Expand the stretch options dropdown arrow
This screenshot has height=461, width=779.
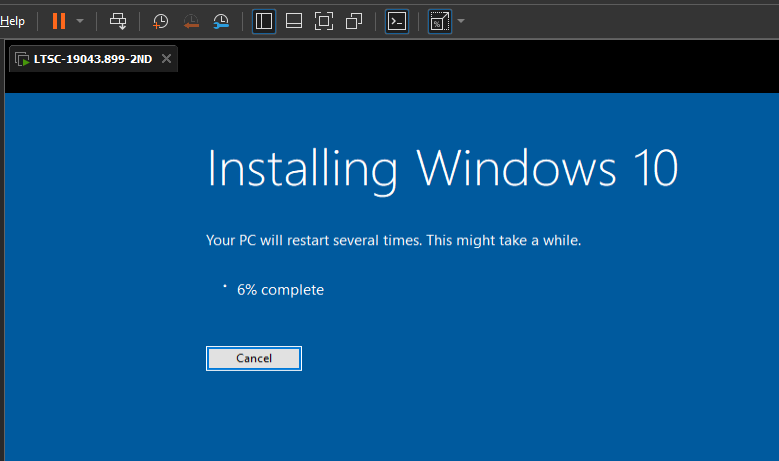click(461, 21)
